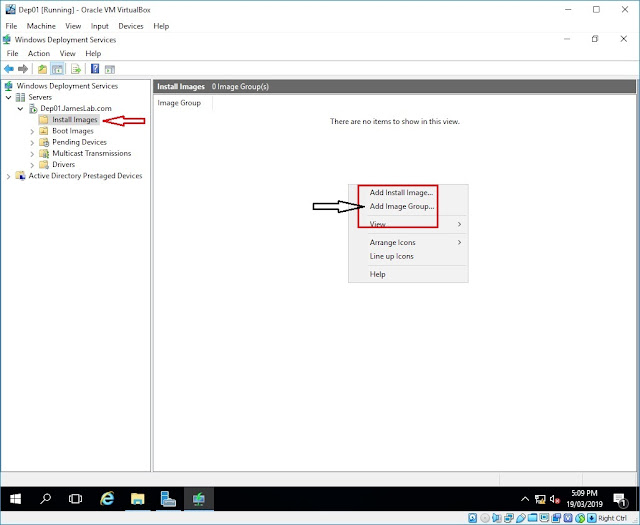The width and height of the screenshot is (640, 525).
Task: Expand Active Directory Prestaged Devices node
Action: coord(9,176)
